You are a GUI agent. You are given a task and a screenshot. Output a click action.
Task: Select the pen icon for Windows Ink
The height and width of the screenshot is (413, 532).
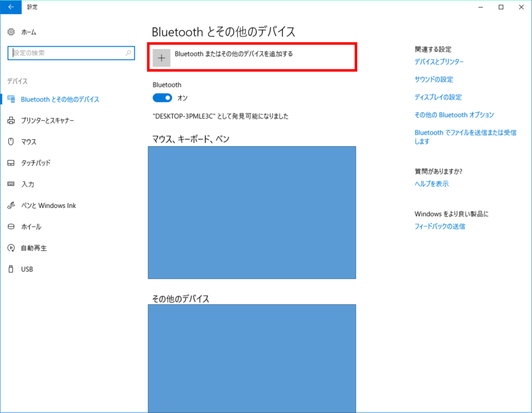tap(11, 205)
